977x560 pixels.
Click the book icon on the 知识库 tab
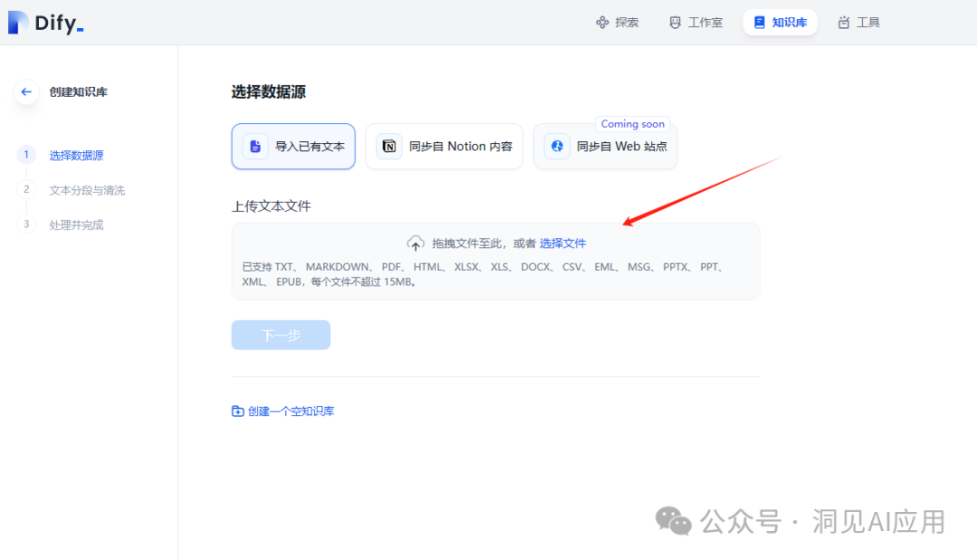[x=760, y=22]
